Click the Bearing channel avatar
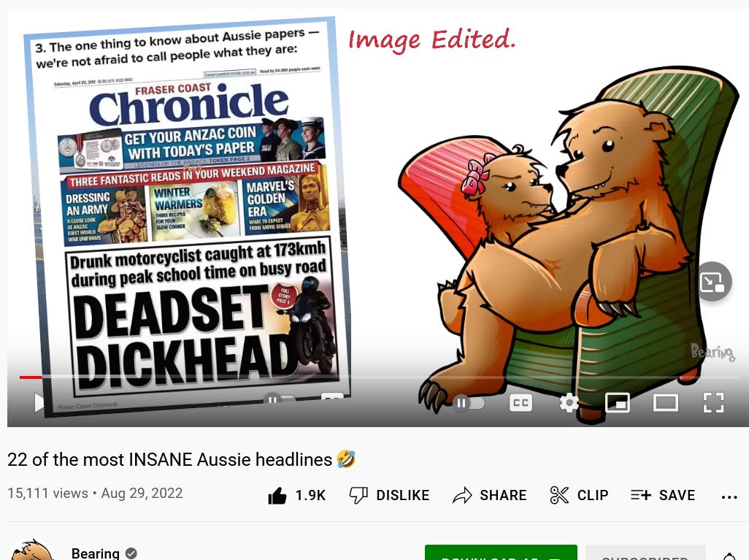The height and width of the screenshot is (560, 749). [x=31, y=550]
